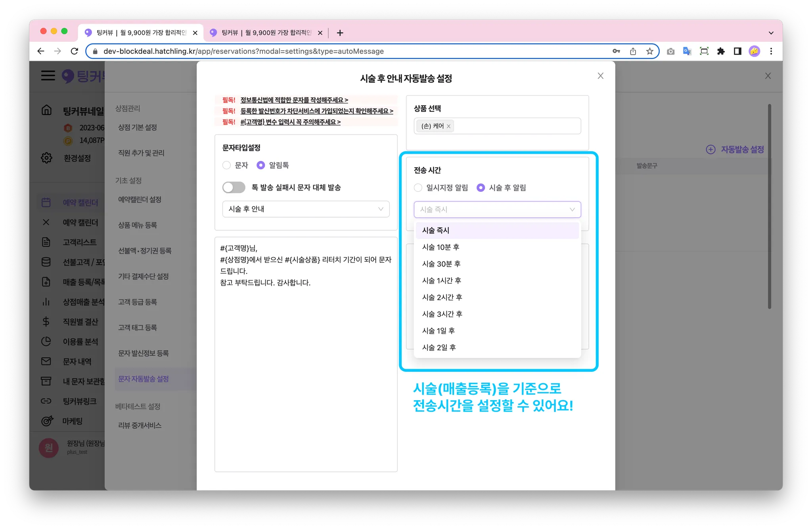Remove the (손) 케어 product tag
Image resolution: width=812 pixels, height=529 pixels.
pyautogui.click(x=448, y=126)
